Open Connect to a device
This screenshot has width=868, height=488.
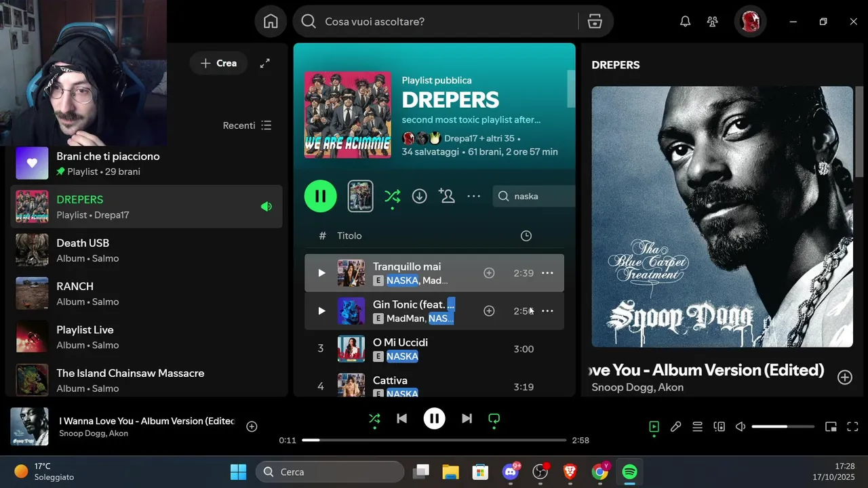[719, 426]
